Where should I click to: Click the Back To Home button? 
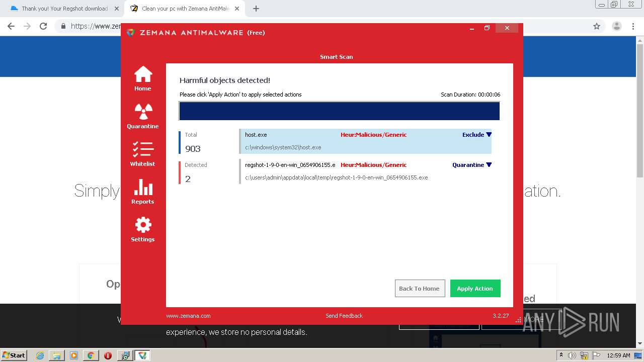click(x=420, y=289)
